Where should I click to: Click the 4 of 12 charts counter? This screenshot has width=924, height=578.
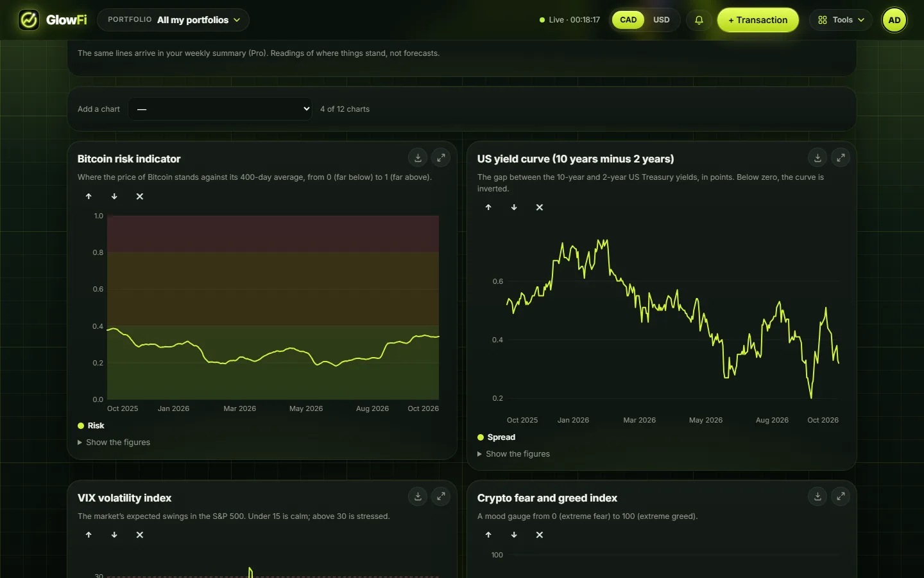pyautogui.click(x=345, y=109)
